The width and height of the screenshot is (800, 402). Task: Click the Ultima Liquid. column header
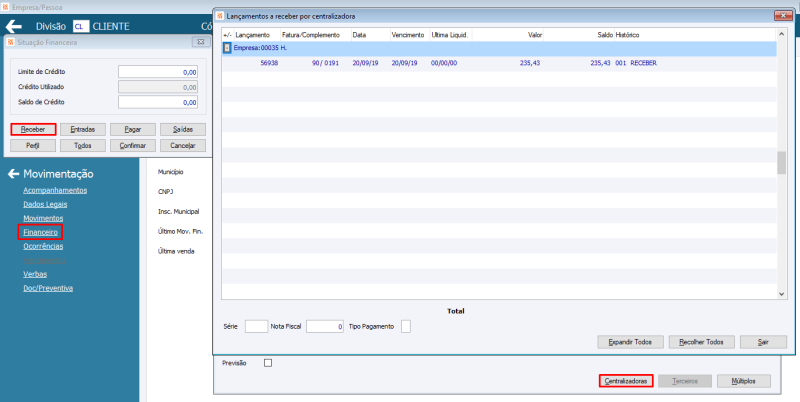coord(451,35)
